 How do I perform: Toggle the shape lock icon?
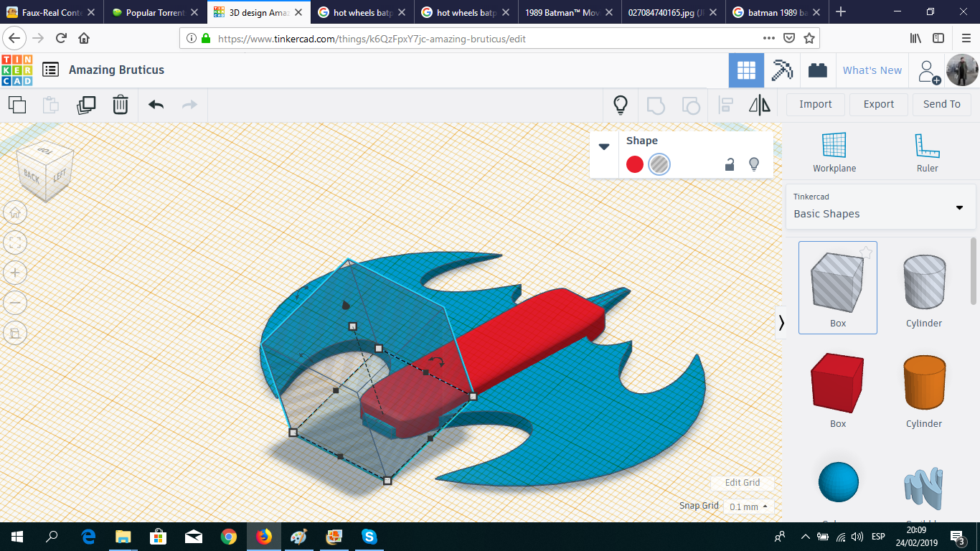pyautogui.click(x=730, y=164)
